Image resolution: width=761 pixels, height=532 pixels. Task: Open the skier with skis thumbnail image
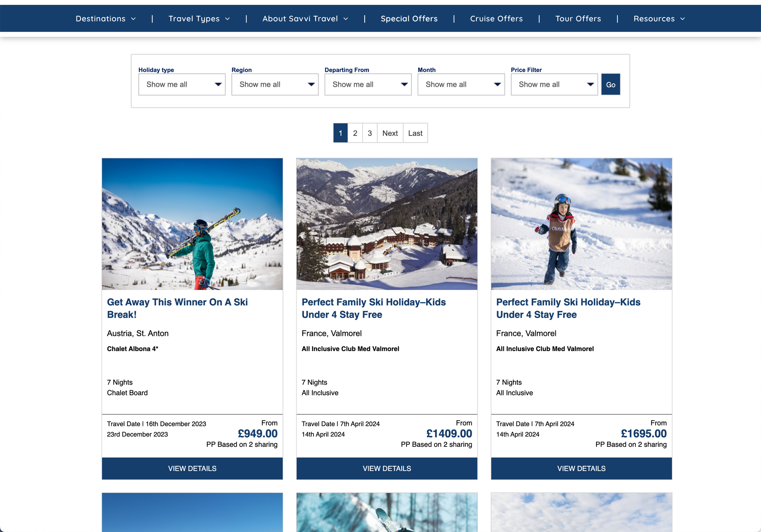click(x=192, y=224)
